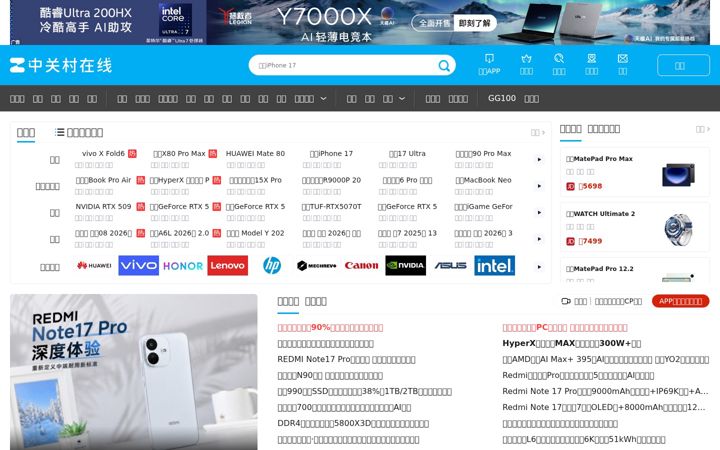Open the news headline mentioning DDR4 and 5800X3D
The height and width of the screenshot is (450, 720).
click(353, 423)
